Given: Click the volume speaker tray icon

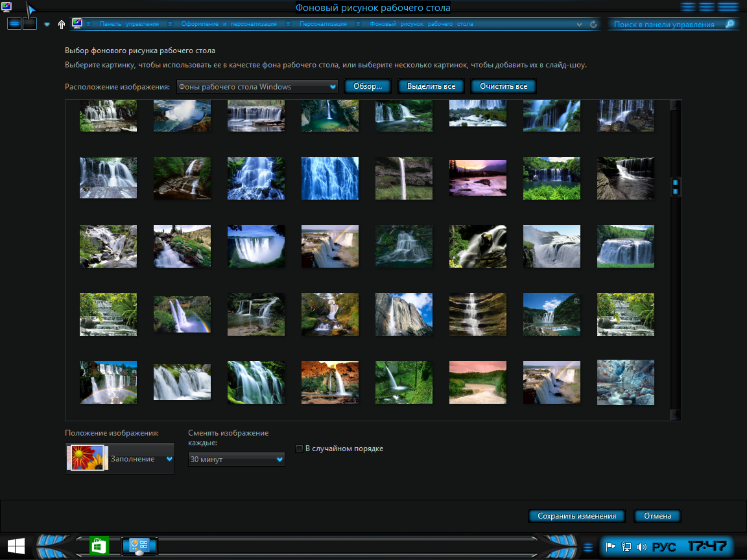Looking at the screenshot, I should click(642, 547).
